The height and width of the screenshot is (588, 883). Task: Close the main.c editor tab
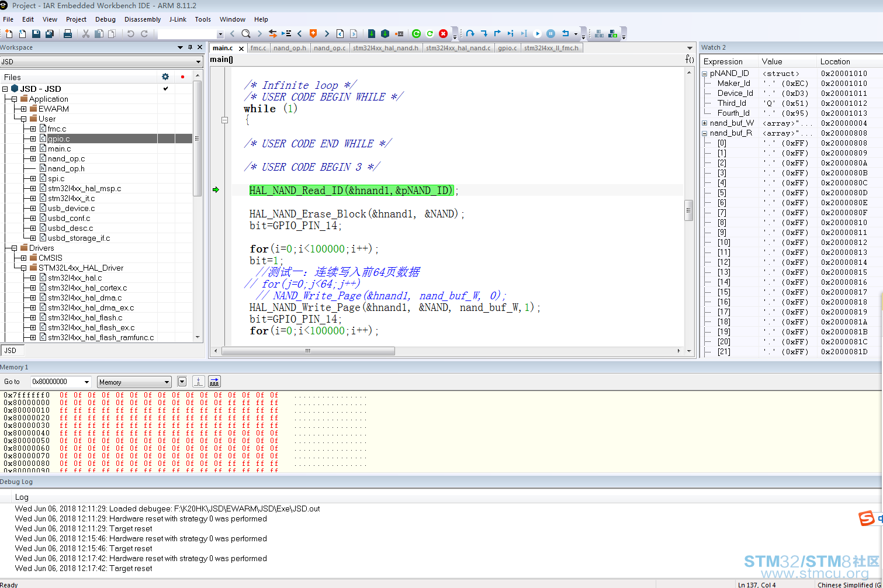(241, 49)
